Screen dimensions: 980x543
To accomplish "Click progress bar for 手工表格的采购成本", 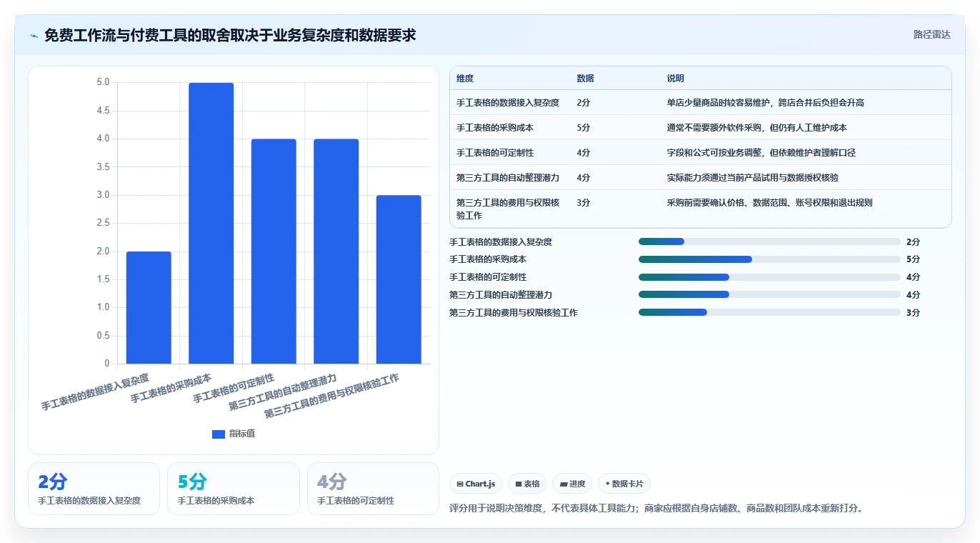I will coord(769,259).
